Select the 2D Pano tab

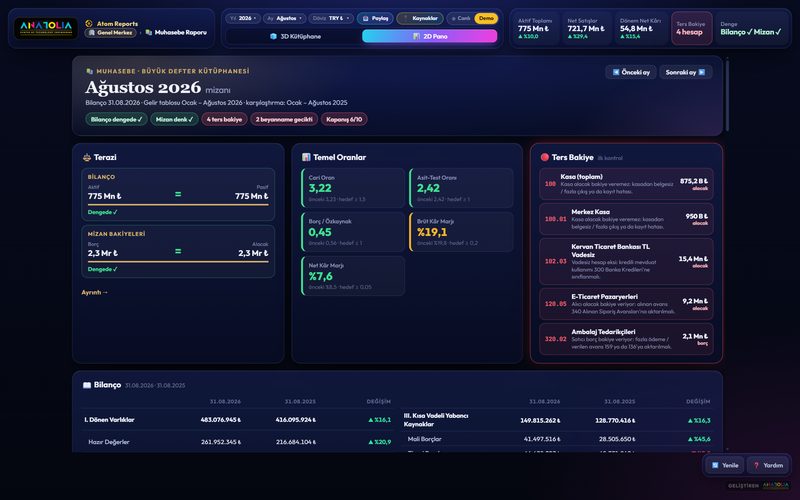(430, 36)
